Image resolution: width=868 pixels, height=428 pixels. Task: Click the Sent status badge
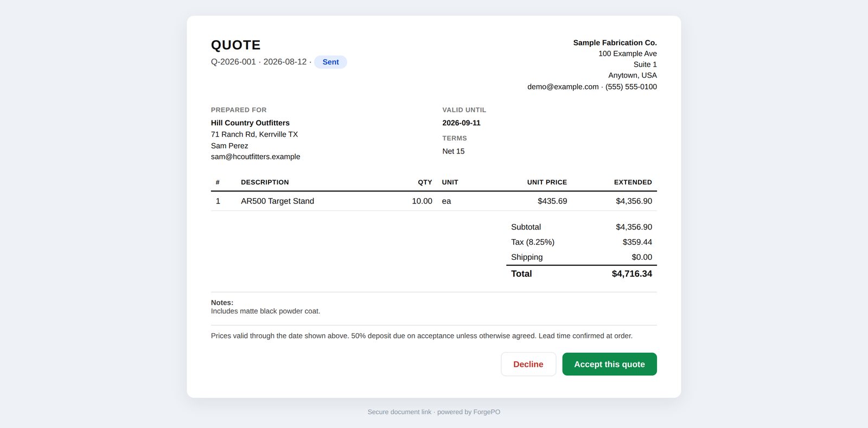(x=330, y=62)
